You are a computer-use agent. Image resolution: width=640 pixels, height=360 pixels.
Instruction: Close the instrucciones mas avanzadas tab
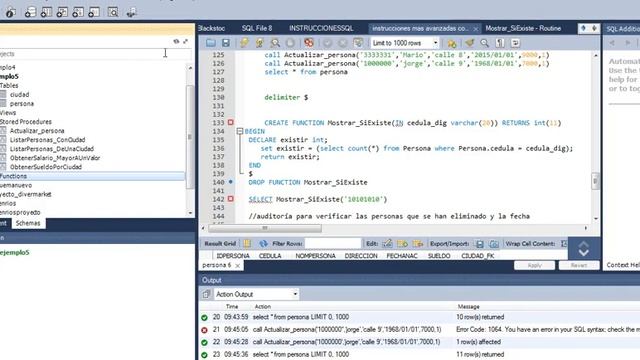tap(476, 29)
